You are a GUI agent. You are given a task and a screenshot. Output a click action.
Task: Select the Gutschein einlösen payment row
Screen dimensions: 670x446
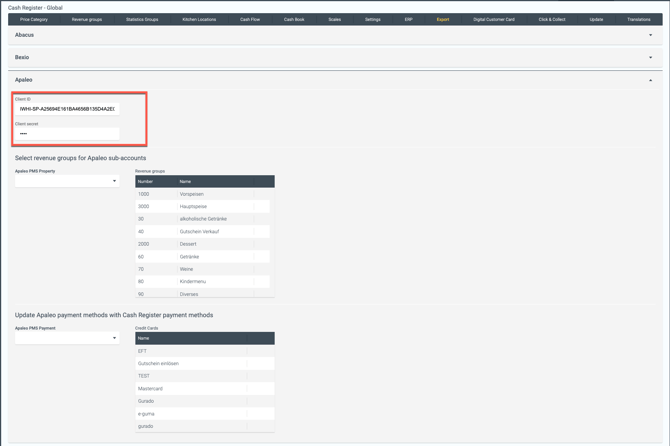(205, 364)
